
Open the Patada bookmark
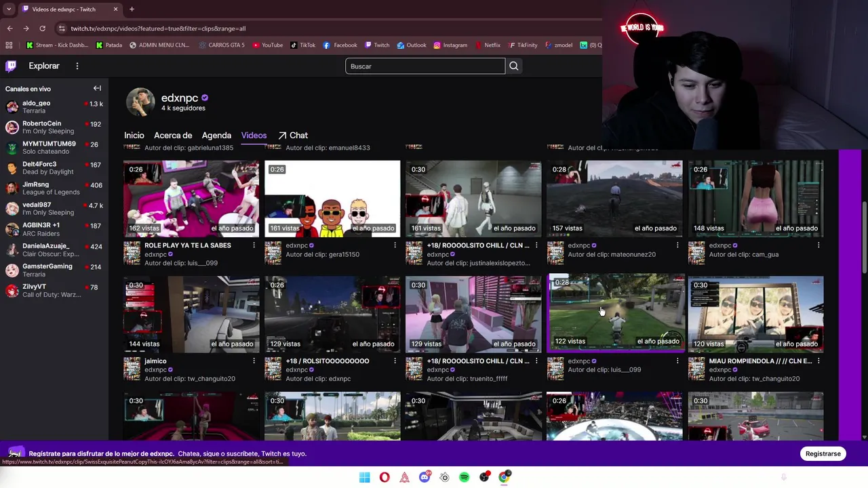(x=109, y=45)
